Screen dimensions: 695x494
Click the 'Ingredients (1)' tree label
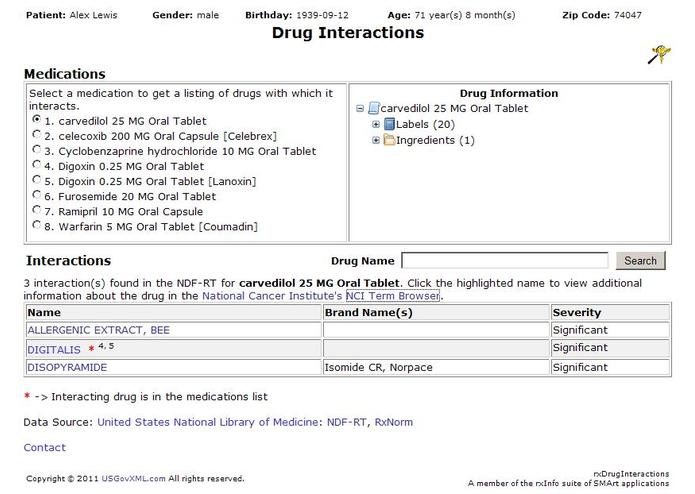[435, 140]
